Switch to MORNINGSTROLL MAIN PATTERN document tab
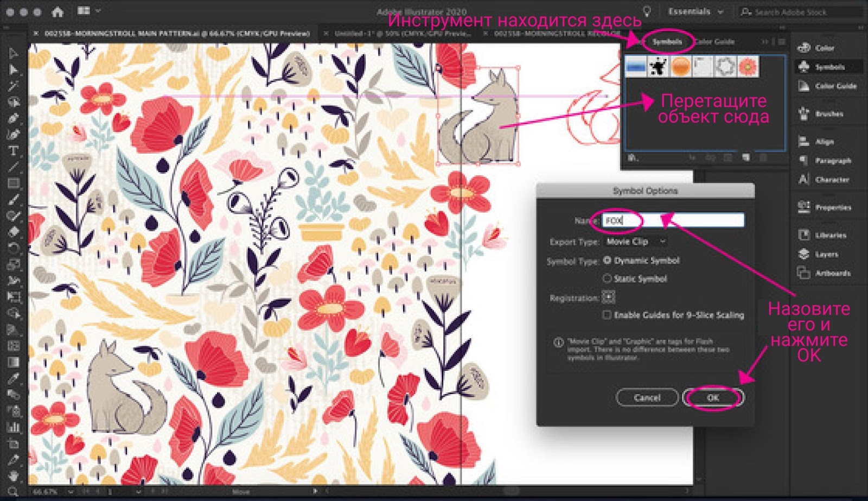This screenshot has height=501, width=868. tap(177, 34)
